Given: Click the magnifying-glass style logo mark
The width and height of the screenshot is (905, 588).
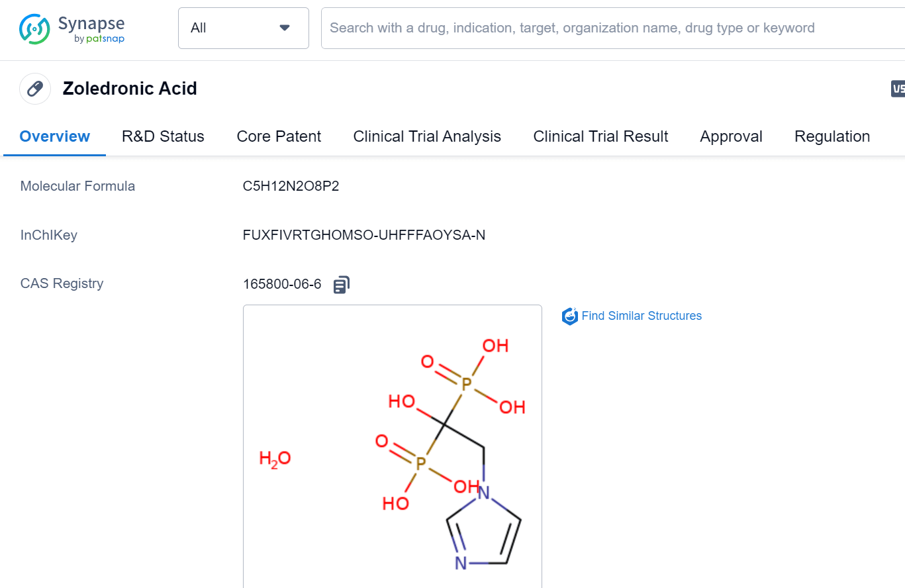Looking at the screenshot, I should click(32, 29).
